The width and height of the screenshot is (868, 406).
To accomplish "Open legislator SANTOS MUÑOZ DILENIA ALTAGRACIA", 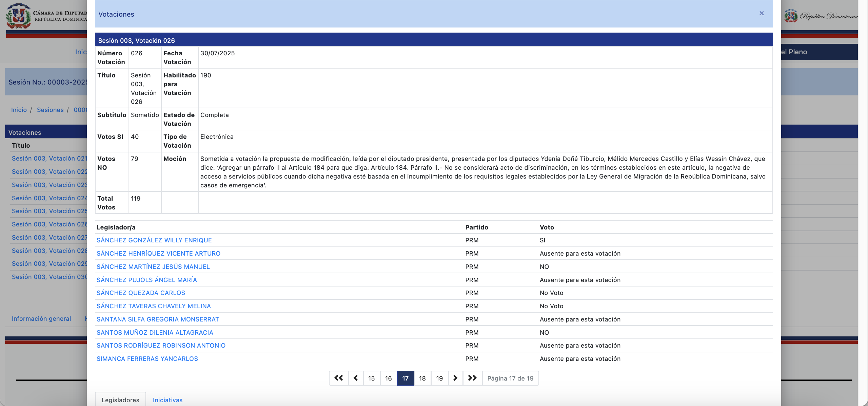I will 155,333.
